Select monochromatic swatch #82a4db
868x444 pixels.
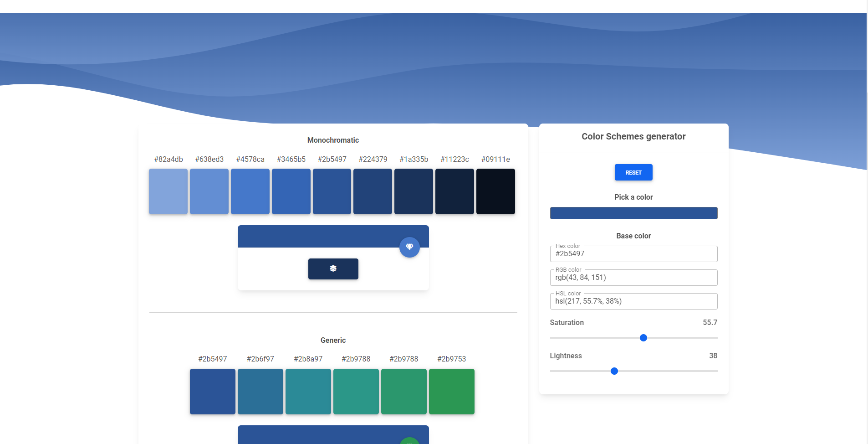168,191
